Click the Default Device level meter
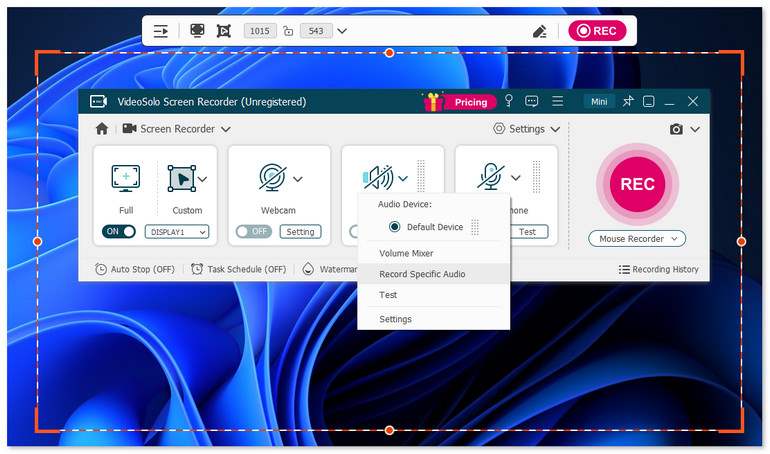This screenshot has height=454, width=770. 474,227
